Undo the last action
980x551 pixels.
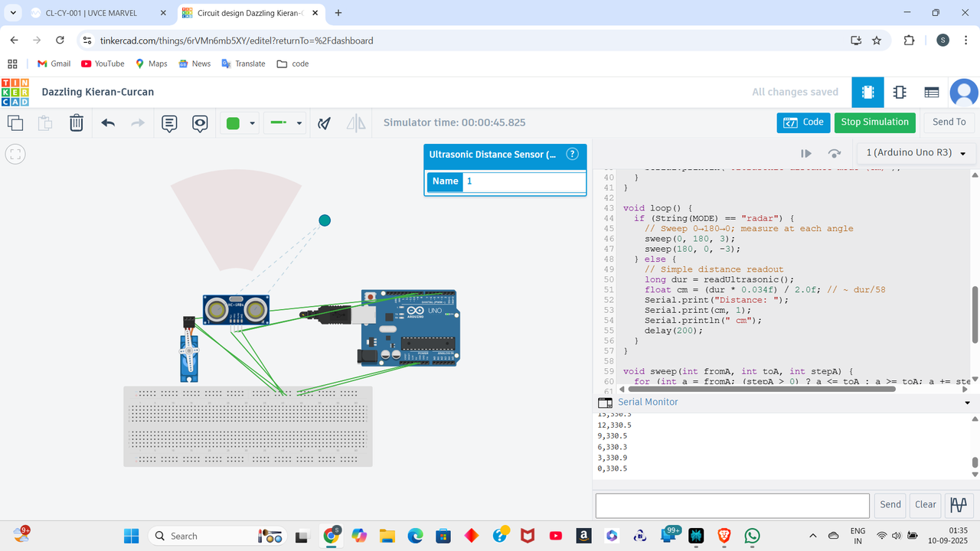[x=108, y=122]
